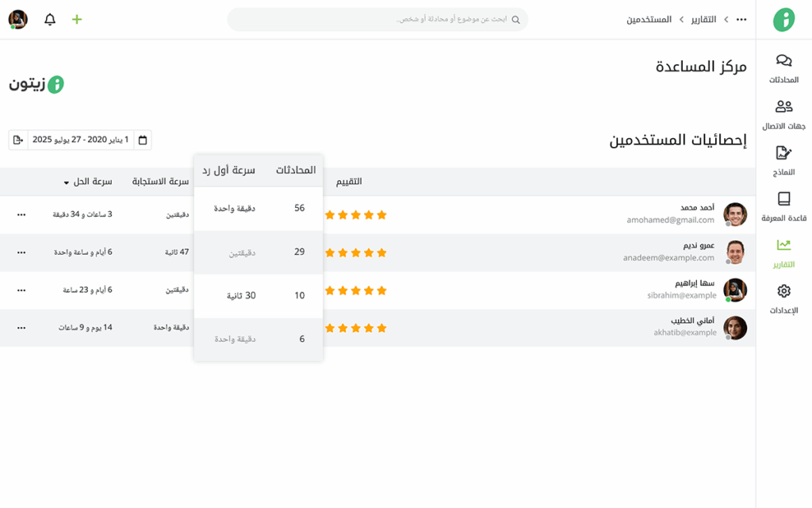This screenshot has height=508, width=812.
Task: Click the star rating for أماني الخطيب
Action: pos(356,328)
